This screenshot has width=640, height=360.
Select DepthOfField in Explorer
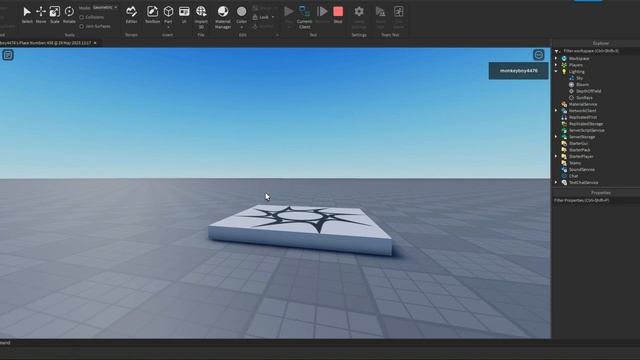click(589, 91)
